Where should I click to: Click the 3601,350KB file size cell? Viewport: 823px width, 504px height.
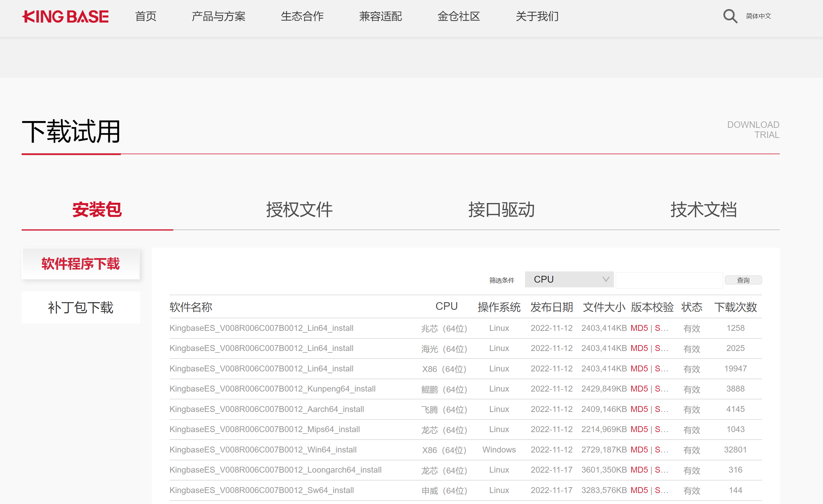point(604,470)
